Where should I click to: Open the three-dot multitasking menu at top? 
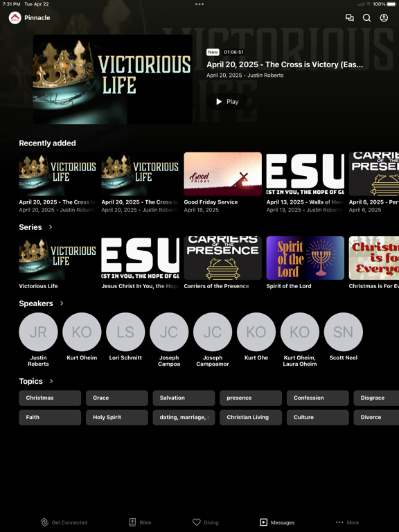[x=199, y=4]
